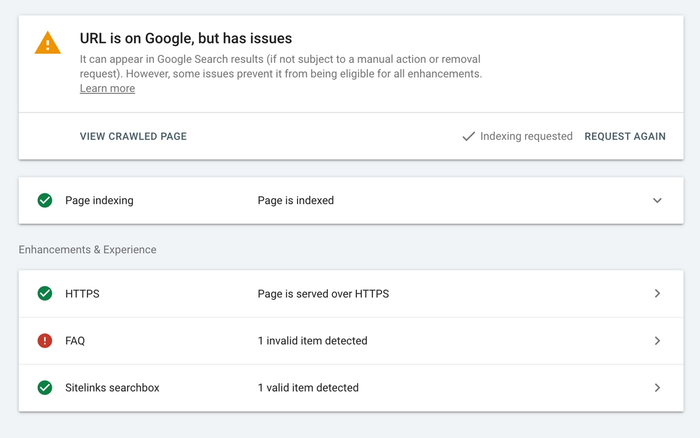Click the 'Page is indexed' status text
The height and width of the screenshot is (438, 700).
(x=295, y=200)
